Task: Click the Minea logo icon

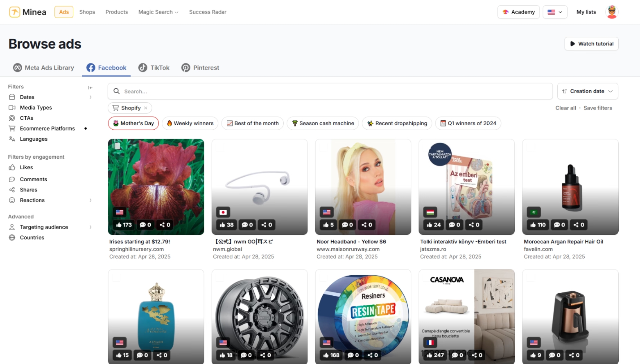Action: (15, 12)
